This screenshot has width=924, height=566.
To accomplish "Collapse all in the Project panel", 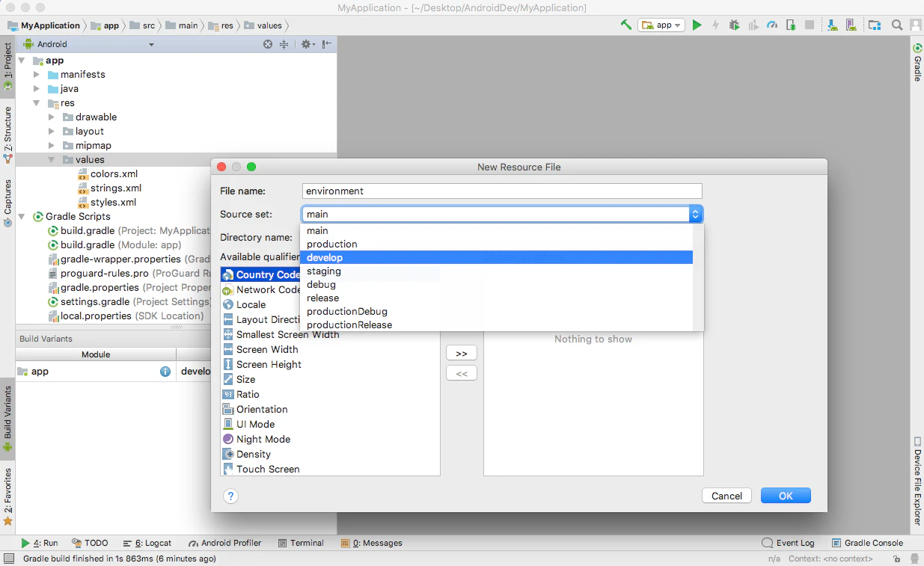I will (284, 44).
